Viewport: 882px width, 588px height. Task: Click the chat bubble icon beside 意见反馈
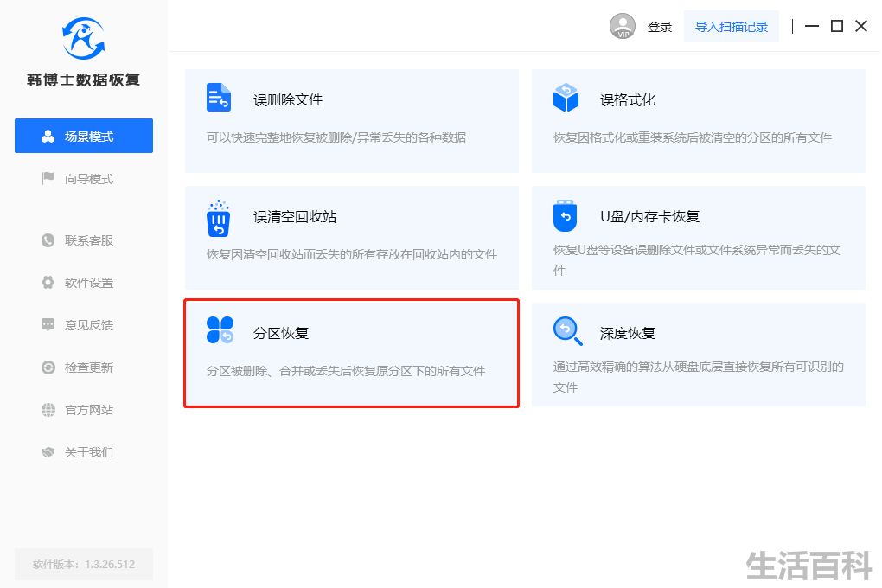[48, 324]
